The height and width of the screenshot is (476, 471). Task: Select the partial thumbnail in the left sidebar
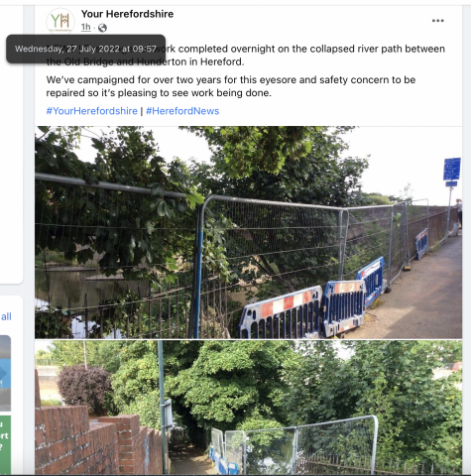coord(5,373)
